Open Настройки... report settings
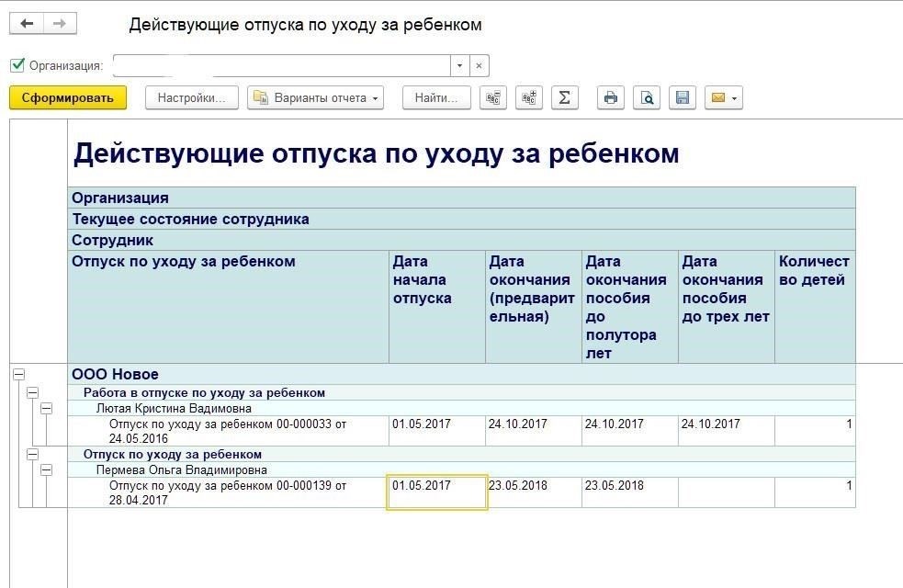 click(192, 98)
